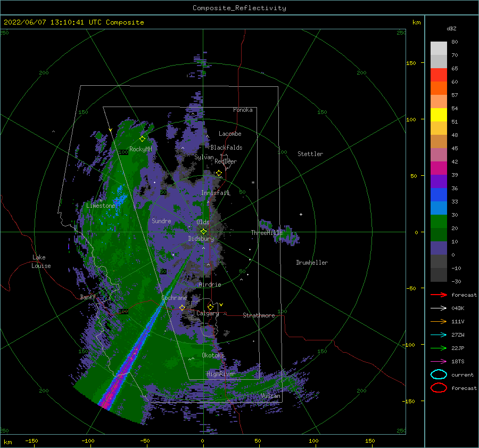Click the green 22JP arrow legend icon

[439, 348]
